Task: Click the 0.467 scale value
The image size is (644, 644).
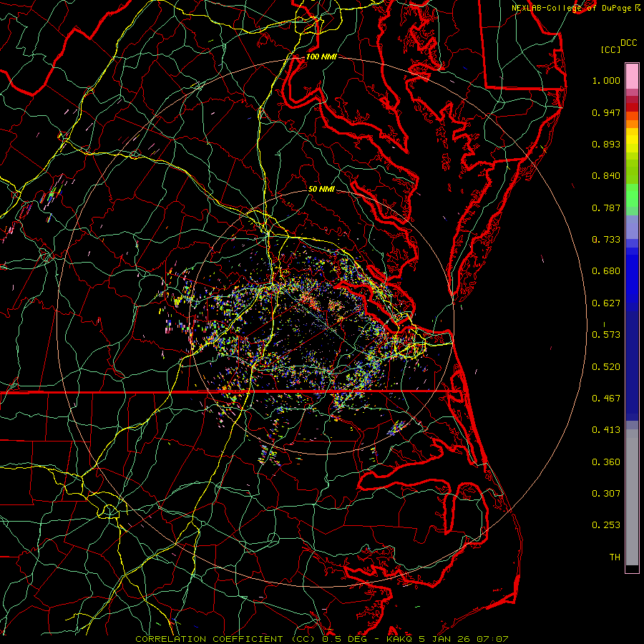Action: 606,399
